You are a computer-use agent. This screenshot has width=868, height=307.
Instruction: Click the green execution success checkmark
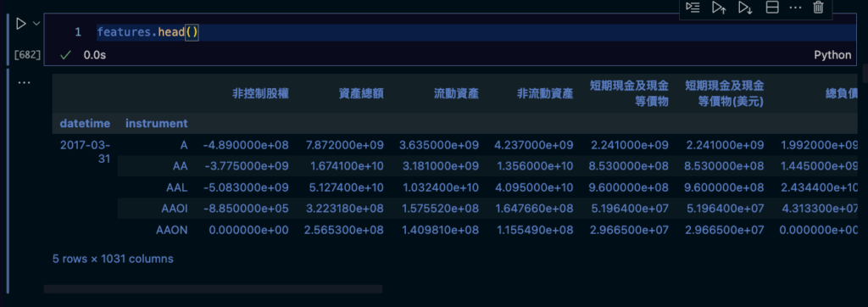pos(66,55)
